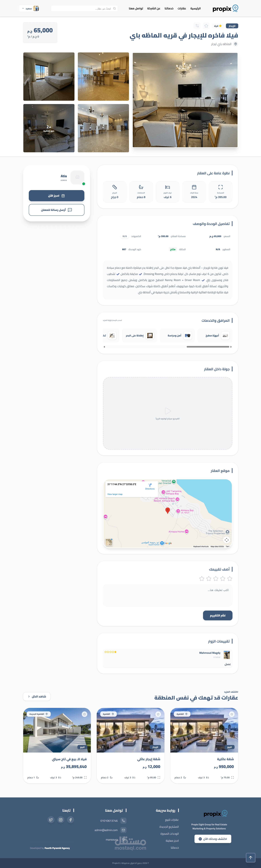The image size is (261, 868).
Task: Click the red marker pin on the map
Action: 168,510
